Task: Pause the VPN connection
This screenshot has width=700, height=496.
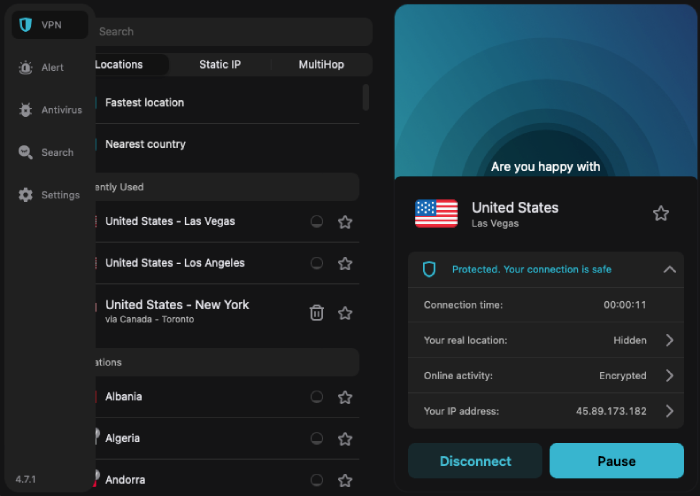Action: (x=617, y=461)
